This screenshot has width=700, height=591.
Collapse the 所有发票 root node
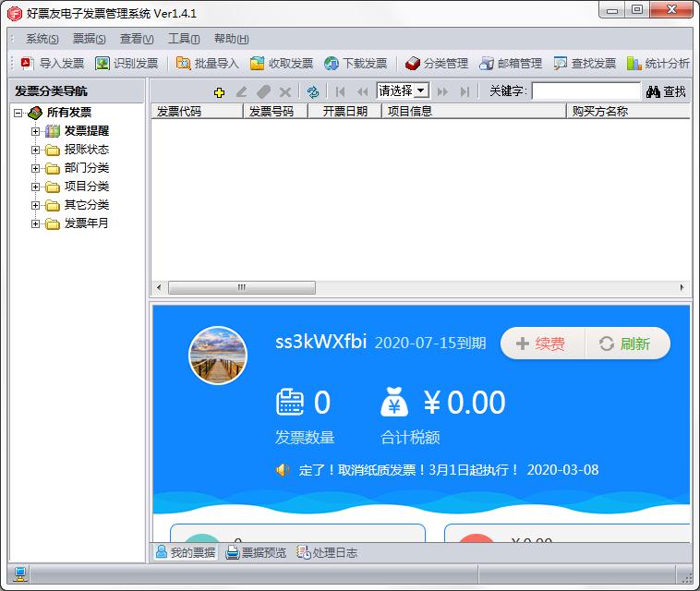click(18, 113)
